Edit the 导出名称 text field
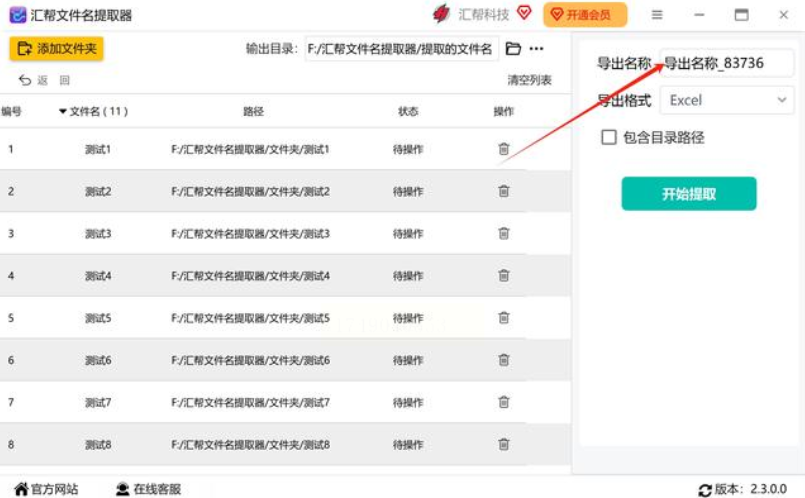 (x=726, y=63)
